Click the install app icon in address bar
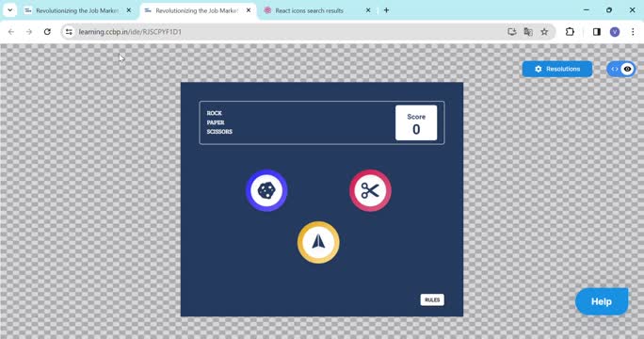The image size is (644, 339). tap(512, 32)
